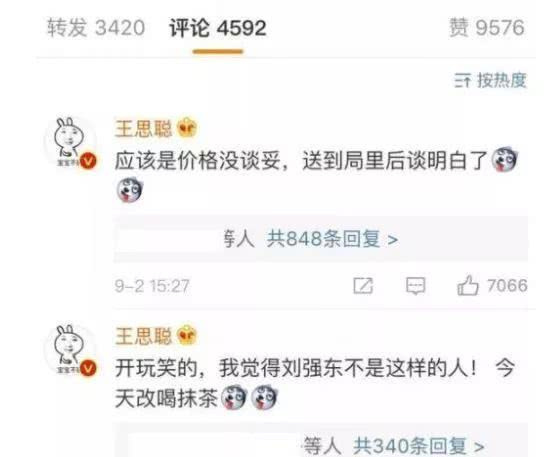Click verified V badge on first avatar

[88, 161]
